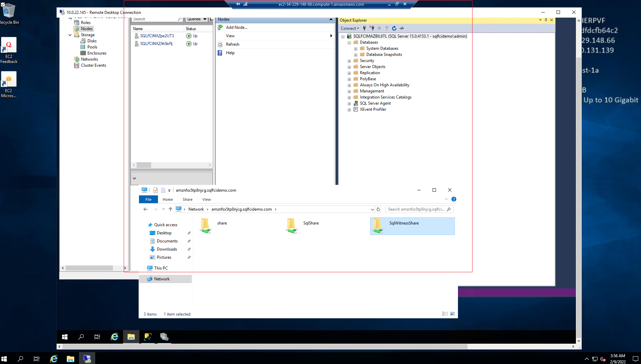Viewport: 641px width, 364px height.
Task: Open Failover Cluster Manager in remote taskbar
Action: [x=164, y=337]
